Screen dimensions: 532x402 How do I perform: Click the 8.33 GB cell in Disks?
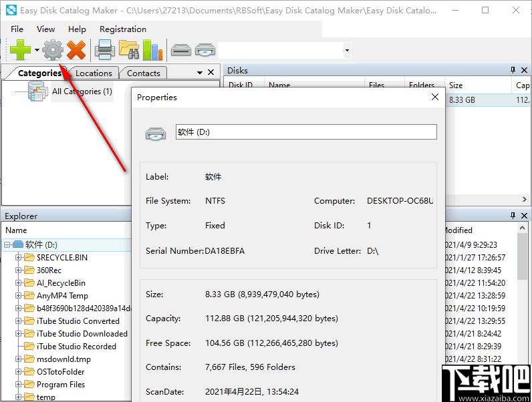[x=462, y=100]
